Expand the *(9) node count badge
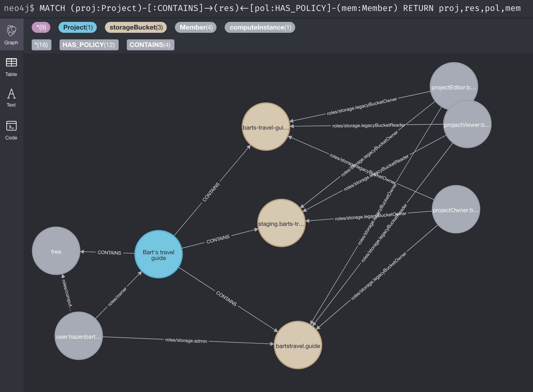Viewport: 533px width, 392px height. (x=41, y=27)
